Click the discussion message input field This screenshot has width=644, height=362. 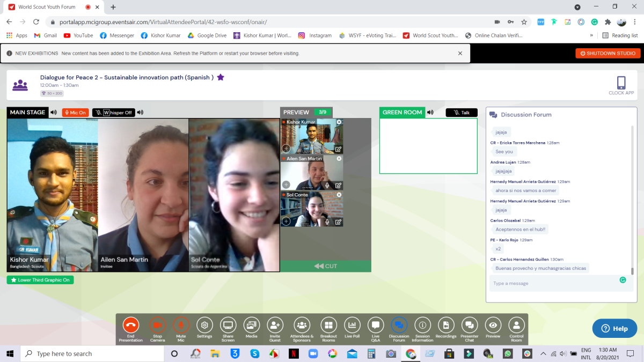[553, 283]
